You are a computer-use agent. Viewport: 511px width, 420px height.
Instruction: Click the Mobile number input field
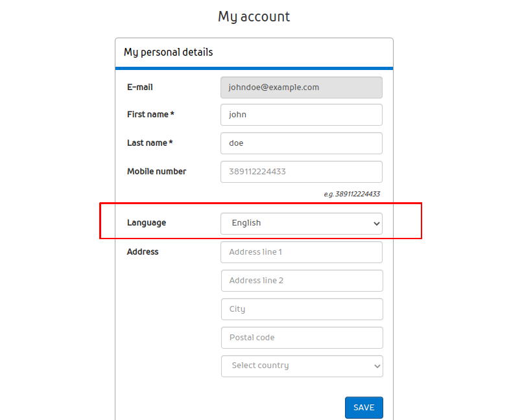tap(301, 172)
